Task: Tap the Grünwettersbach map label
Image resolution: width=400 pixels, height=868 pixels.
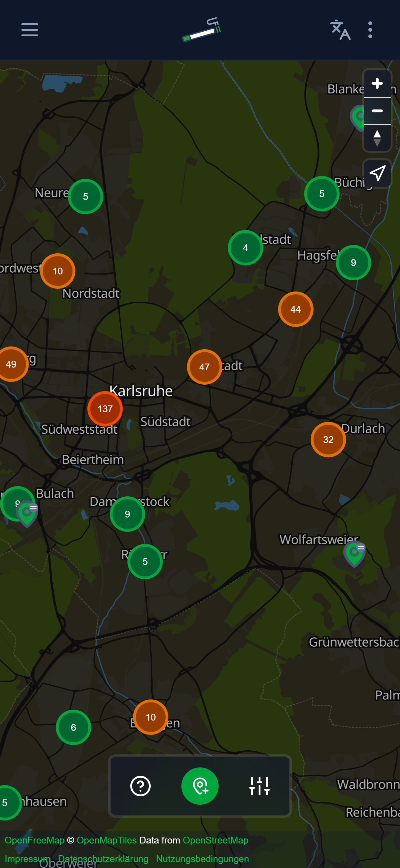Action: (x=354, y=642)
